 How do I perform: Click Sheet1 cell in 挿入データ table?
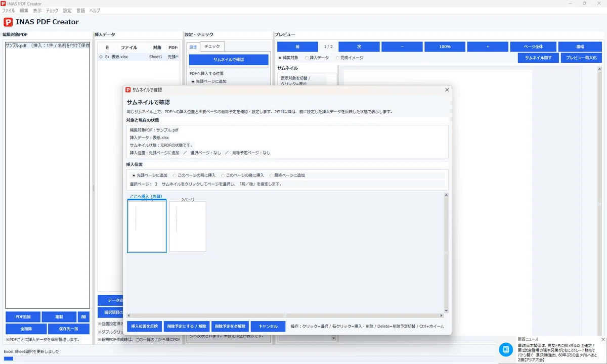pyautogui.click(x=156, y=57)
